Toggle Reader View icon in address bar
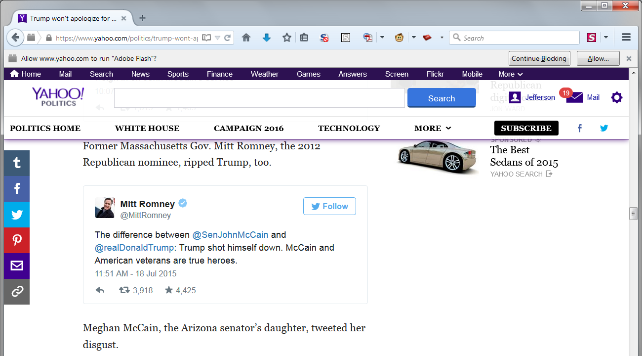Viewport: 644px width, 356px height. tap(206, 38)
